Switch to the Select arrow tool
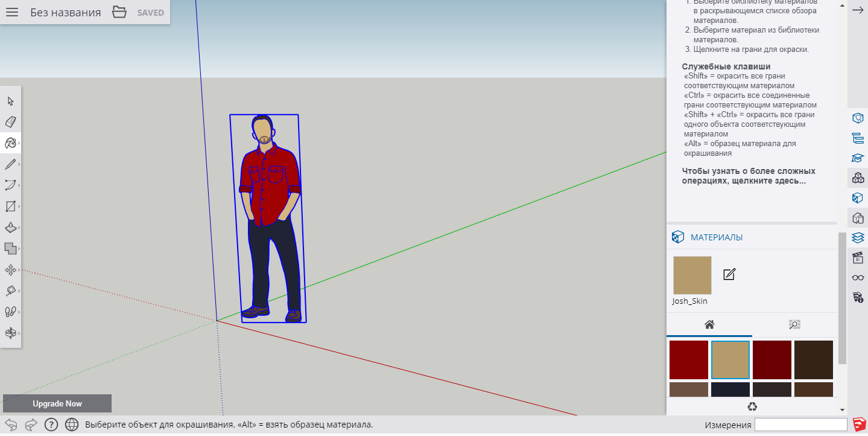 tap(10, 101)
